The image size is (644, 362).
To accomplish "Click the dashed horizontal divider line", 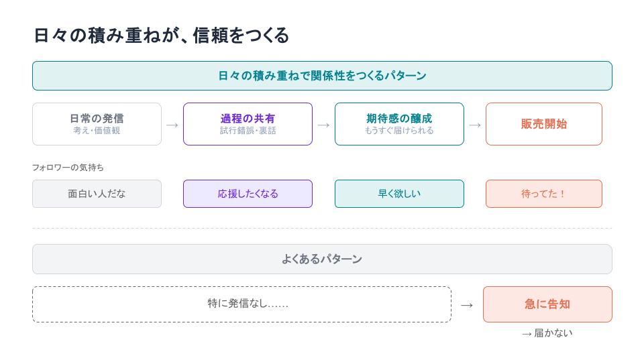I will coord(323,228).
